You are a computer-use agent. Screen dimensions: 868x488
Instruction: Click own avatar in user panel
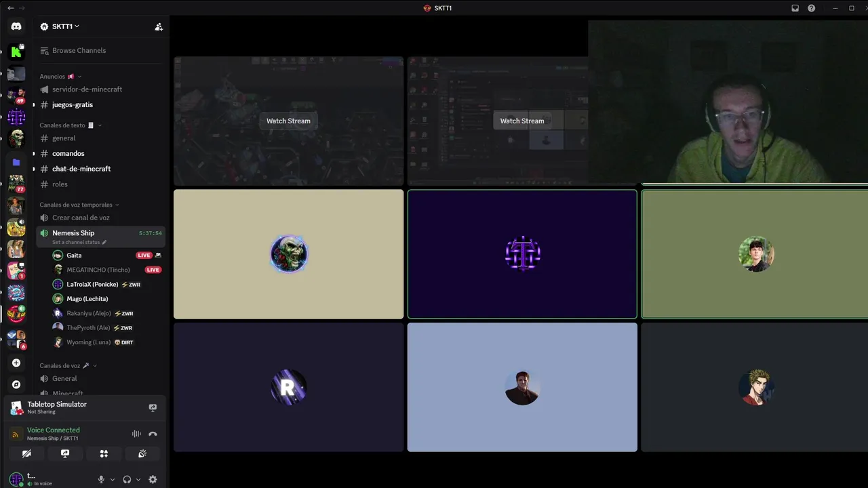click(x=16, y=479)
